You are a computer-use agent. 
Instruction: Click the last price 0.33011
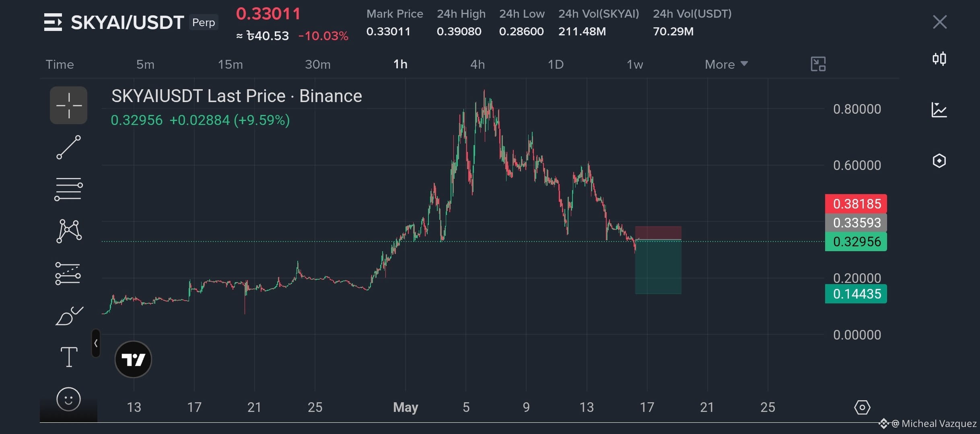coord(268,14)
